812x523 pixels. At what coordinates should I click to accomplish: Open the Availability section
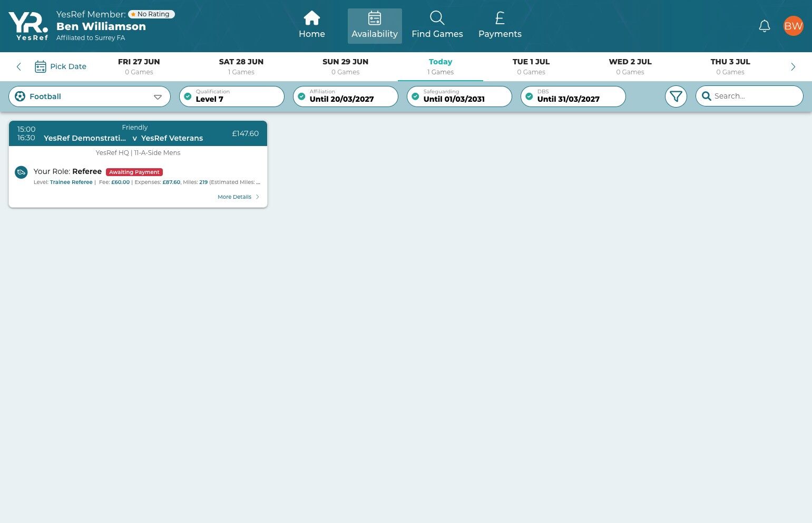pos(375,25)
